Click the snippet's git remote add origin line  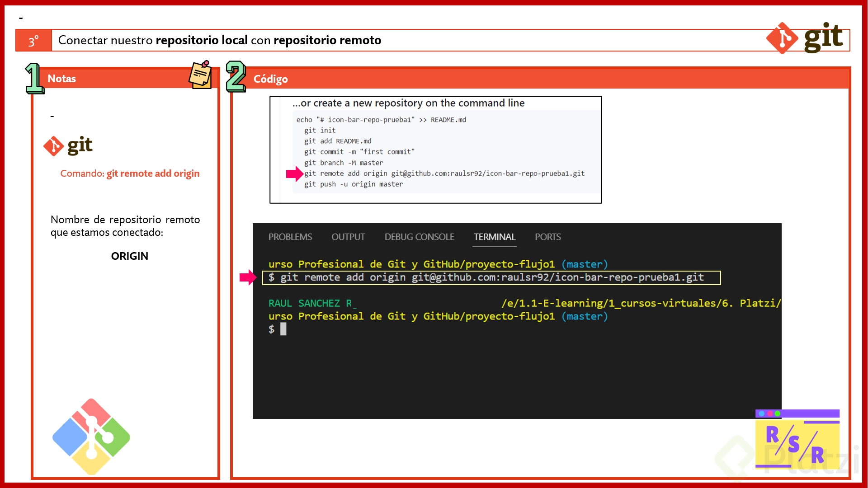tap(444, 174)
